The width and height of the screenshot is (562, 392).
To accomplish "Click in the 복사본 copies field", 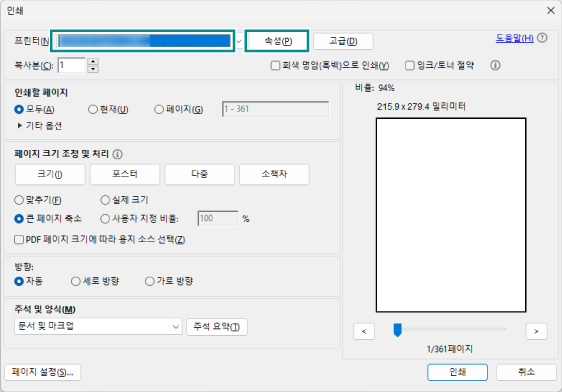I will (x=72, y=65).
